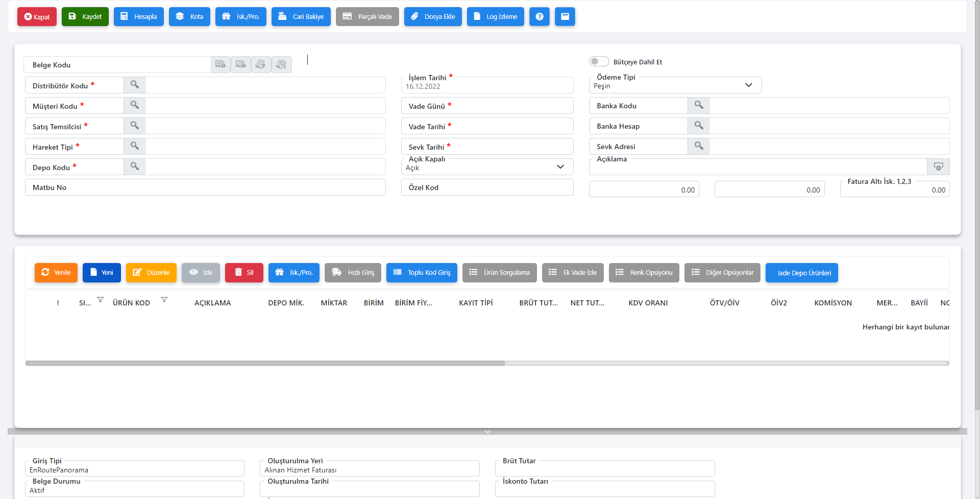
Task: Click the window panel icon after help button
Action: coord(565,16)
